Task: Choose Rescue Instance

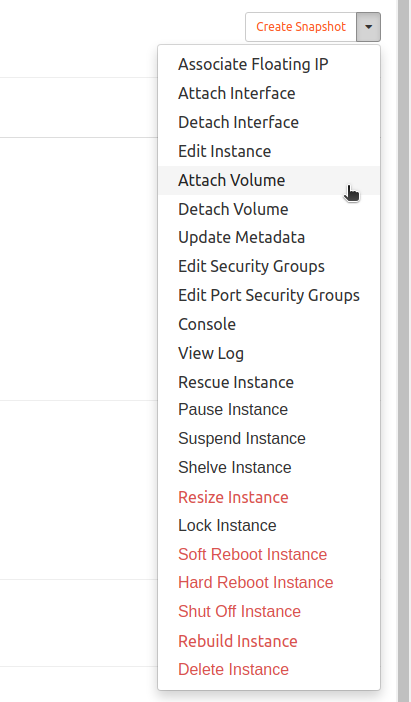Action: 269,382
